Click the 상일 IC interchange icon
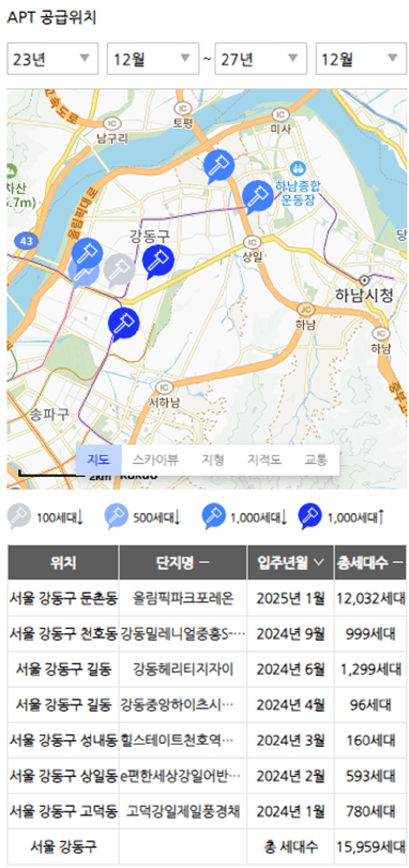 252,242
